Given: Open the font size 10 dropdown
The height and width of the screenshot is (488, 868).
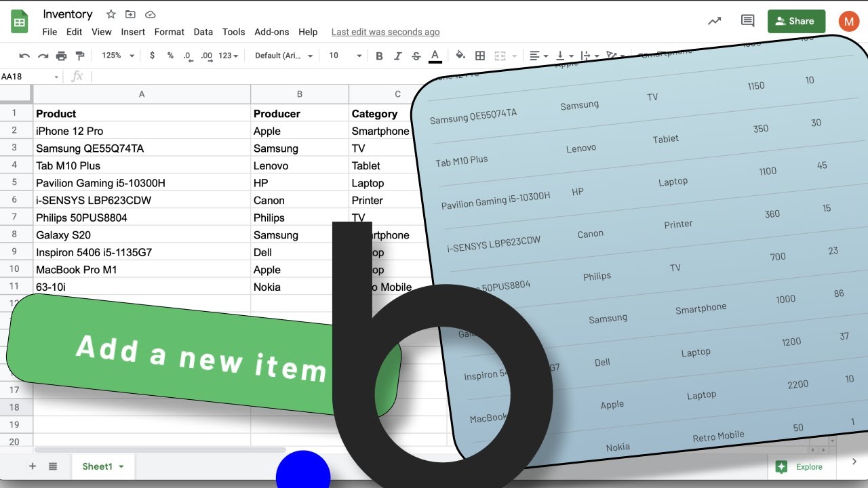Looking at the screenshot, I should [x=345, y=56].
